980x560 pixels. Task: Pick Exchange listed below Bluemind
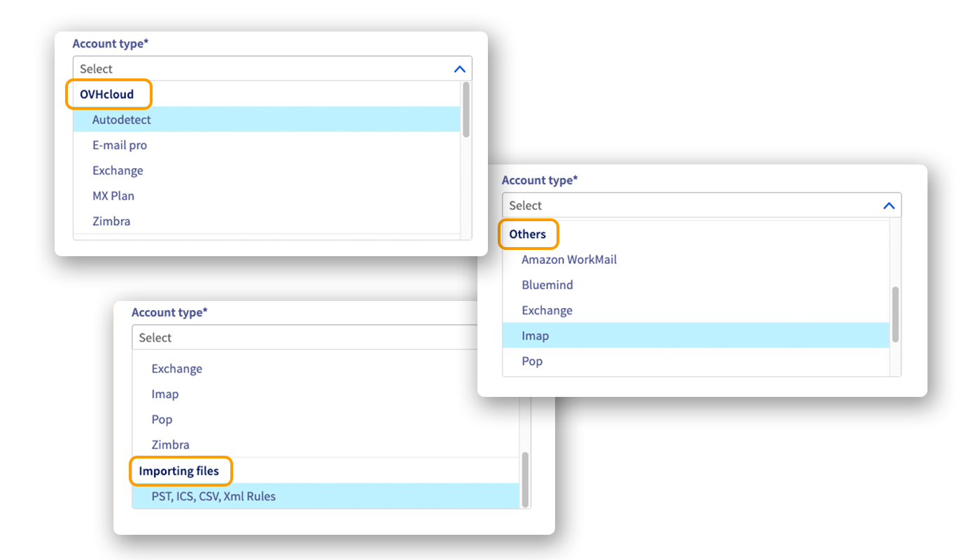547,311
